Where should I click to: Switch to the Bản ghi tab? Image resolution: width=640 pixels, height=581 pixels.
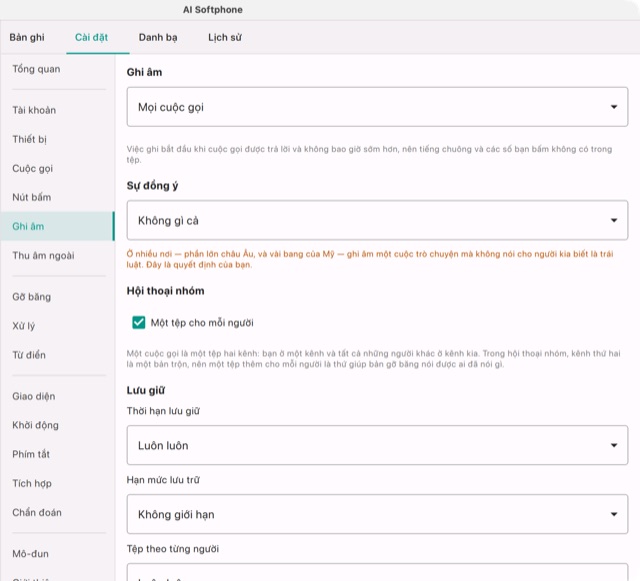[27, 38]
